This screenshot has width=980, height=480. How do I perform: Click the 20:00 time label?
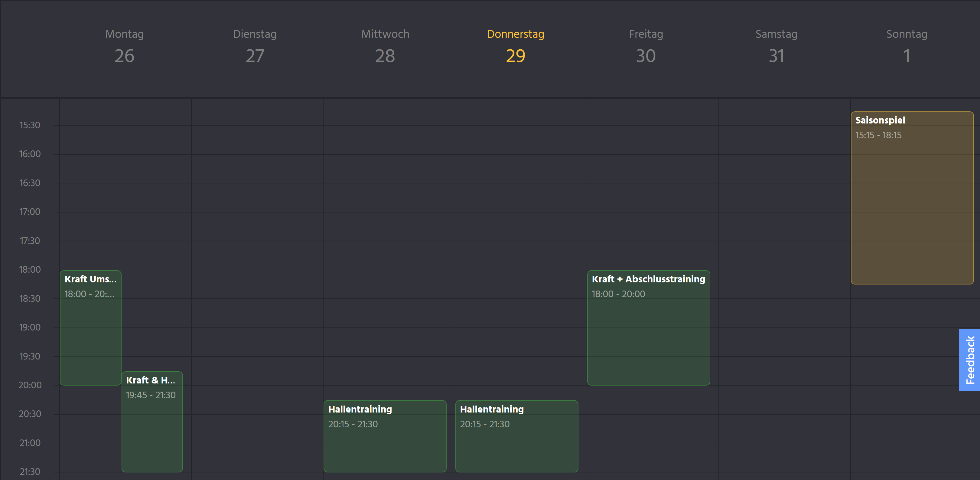coord(30,385)
